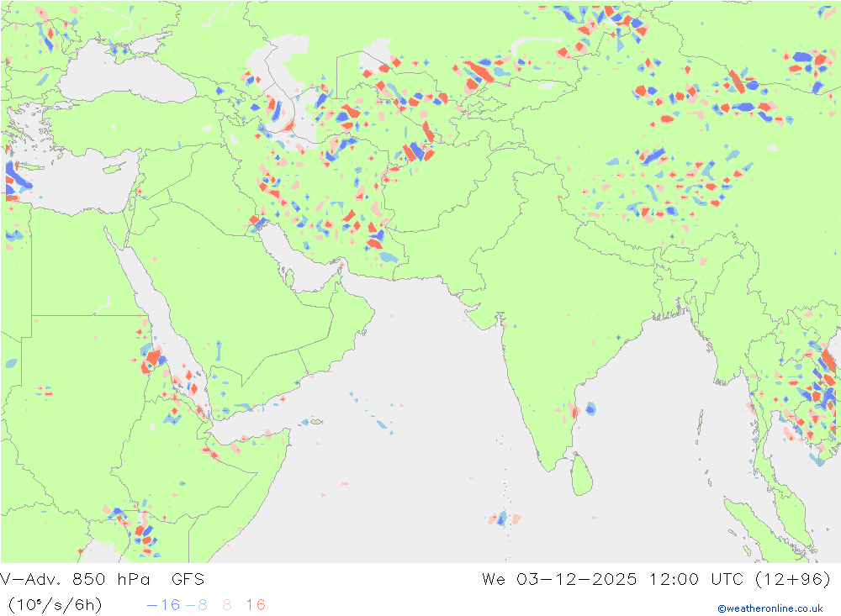Click the weatheronline.co.uk copyright link
Image resolution: width=841 pixels, height=616 pixels.
(x=770, y=608)
